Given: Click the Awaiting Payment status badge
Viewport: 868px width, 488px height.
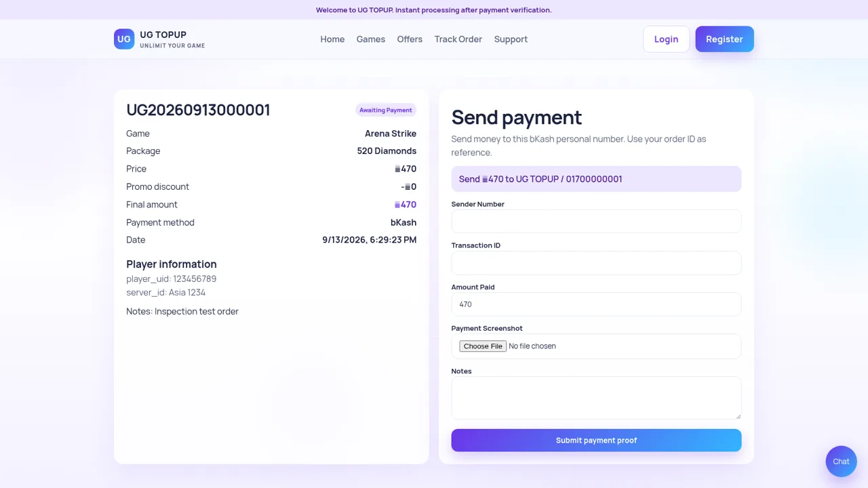Looking at the screenshot, I should (x=386, y=110).
